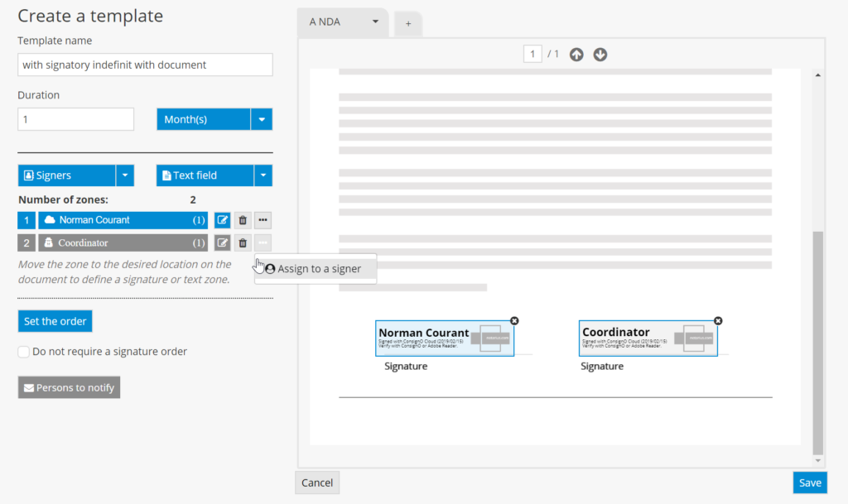Click the Set the order button
Image resolution: width=848 pixels, height=504 pixels.
pyautogui.click(x=55, y=321)
